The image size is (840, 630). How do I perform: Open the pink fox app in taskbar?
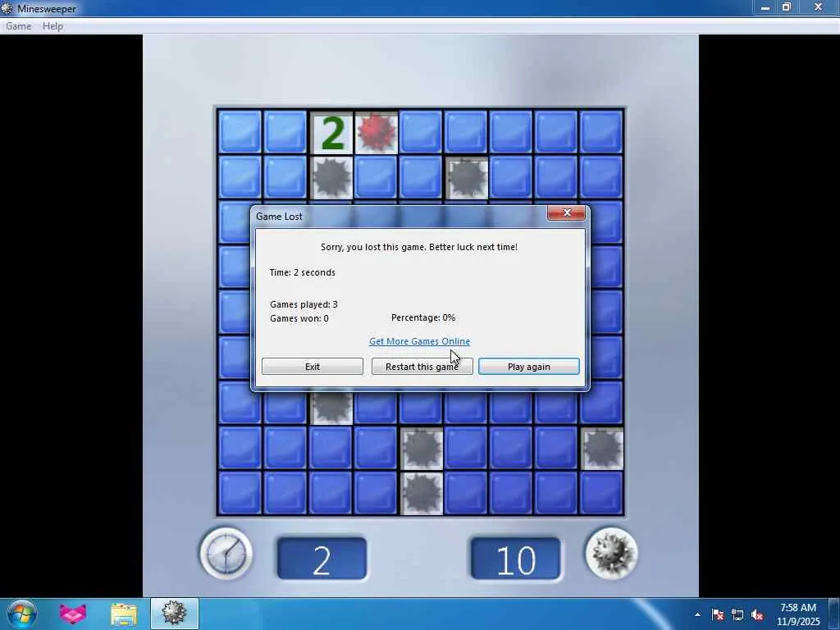[x=72, y=614]
